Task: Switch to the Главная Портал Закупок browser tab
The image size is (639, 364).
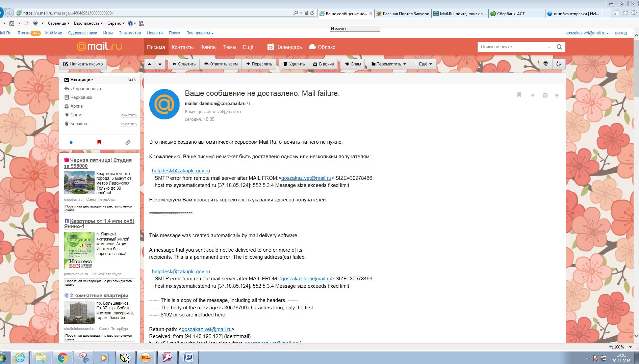Action: click(x=403, y=13)
